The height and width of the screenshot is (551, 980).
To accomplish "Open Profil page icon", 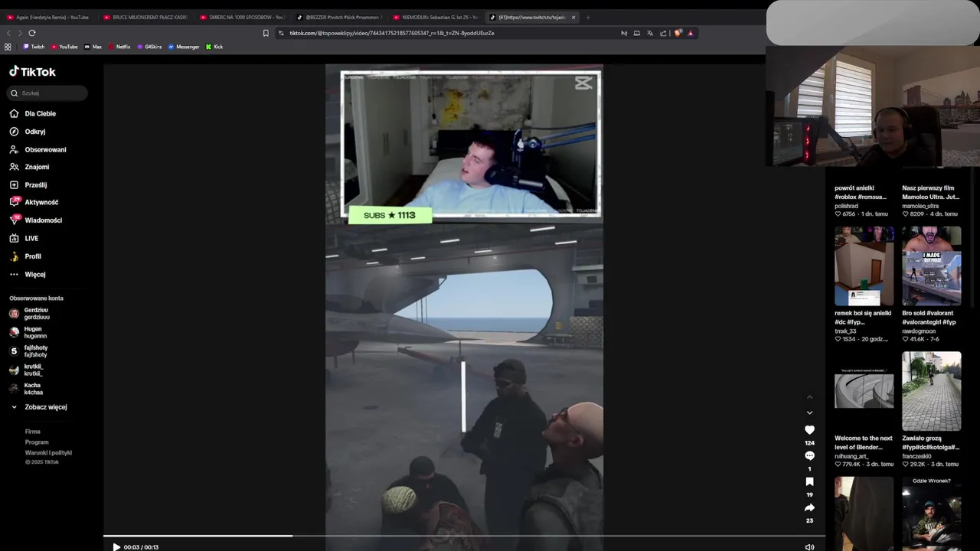I will (x=14, y=256).
